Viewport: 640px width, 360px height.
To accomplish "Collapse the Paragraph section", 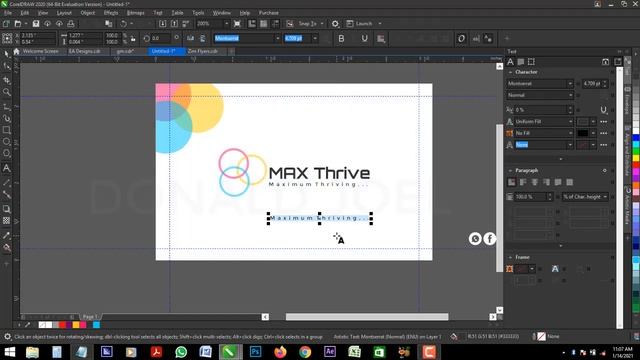I will coord(510,170).
